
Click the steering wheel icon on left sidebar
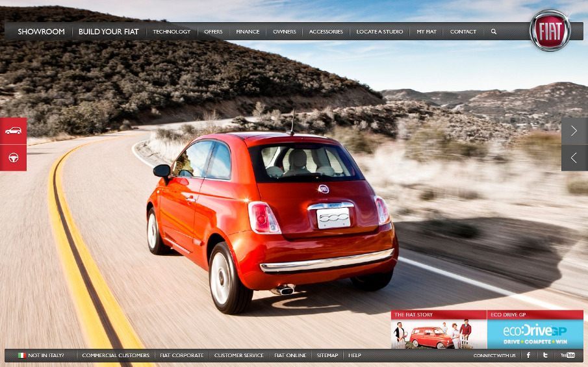13,158
